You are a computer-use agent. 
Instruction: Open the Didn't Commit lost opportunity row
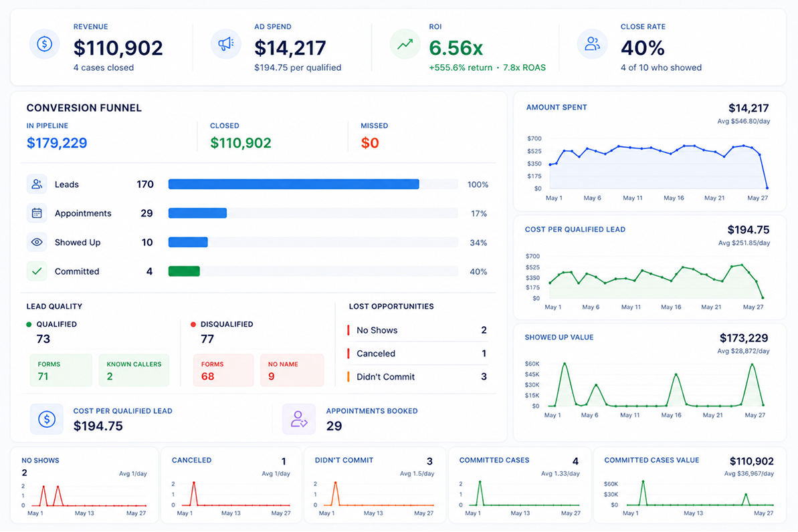[x=417, y=377]
